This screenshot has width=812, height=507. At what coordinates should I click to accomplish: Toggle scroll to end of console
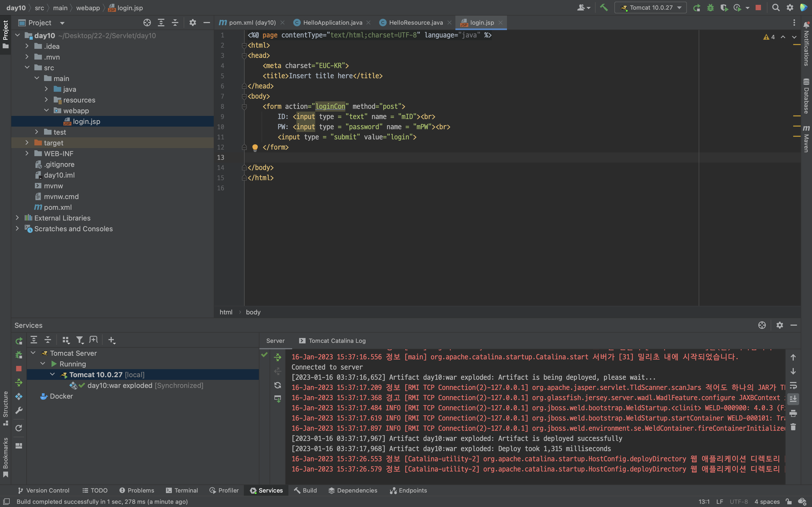pos(793,399)
